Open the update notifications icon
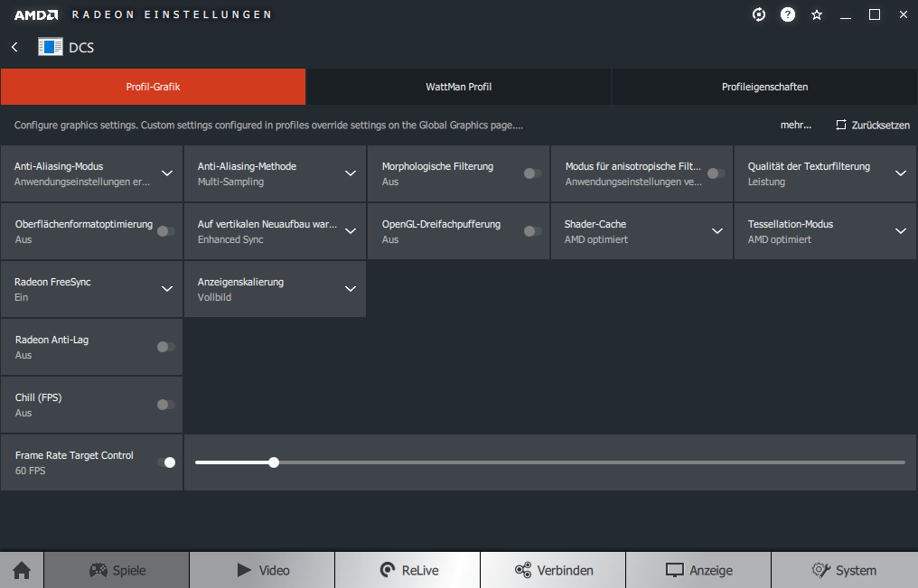Image resolution: width=918 pixels, height=588 pixels. (759, 14)
